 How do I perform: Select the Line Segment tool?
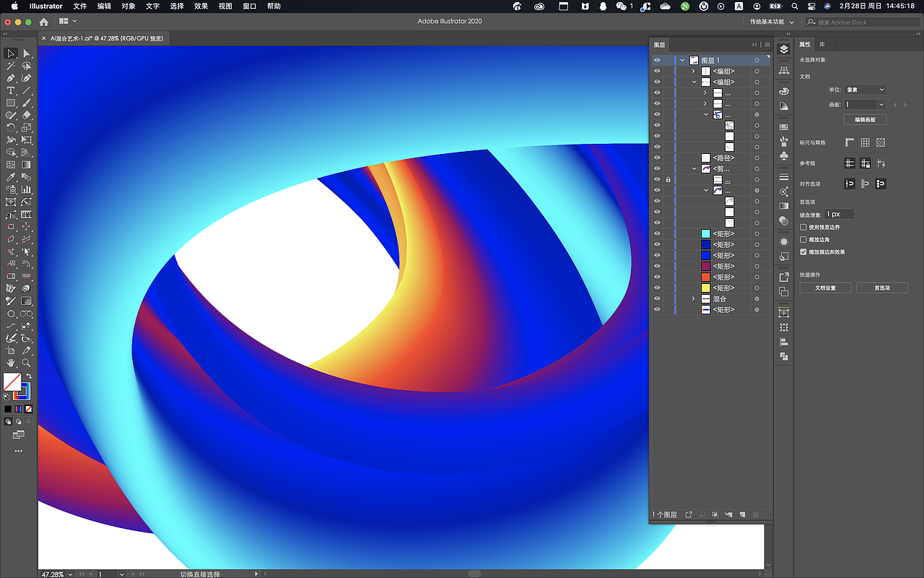[x=27, y=90]
